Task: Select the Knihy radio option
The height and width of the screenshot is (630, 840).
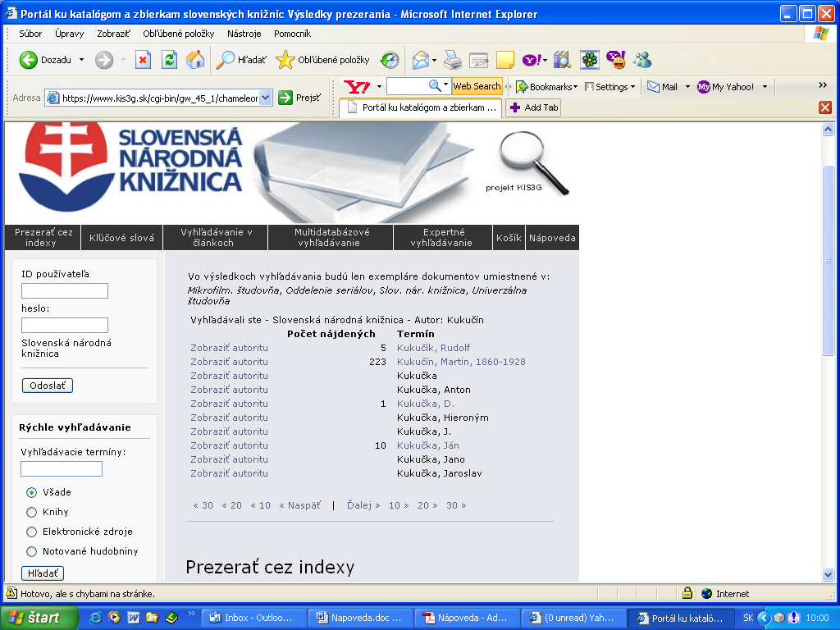Action: [x=32, y=512]
